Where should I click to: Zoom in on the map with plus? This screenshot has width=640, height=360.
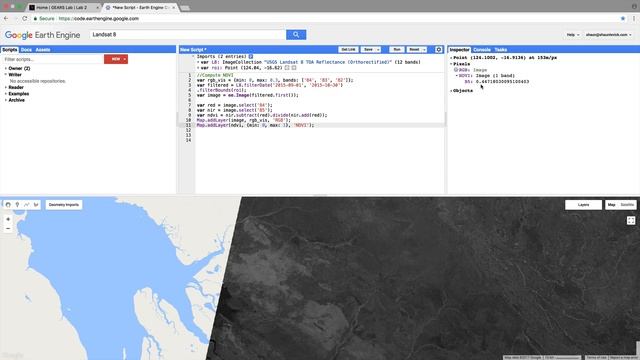coord(8,219)
